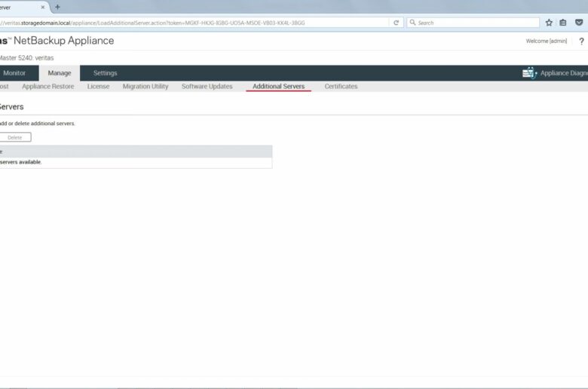The width and height of the screenshot is (588, 389).
Task: Open a new browser tab
Action: (x=58, y=7)
